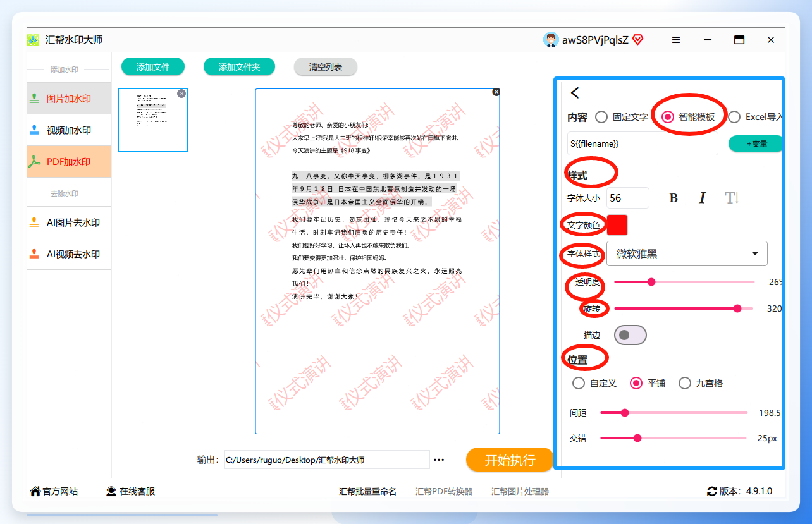Screen dimensions: 812x524
Task: Open 图片加水印 section
Action: coord(68,99)
